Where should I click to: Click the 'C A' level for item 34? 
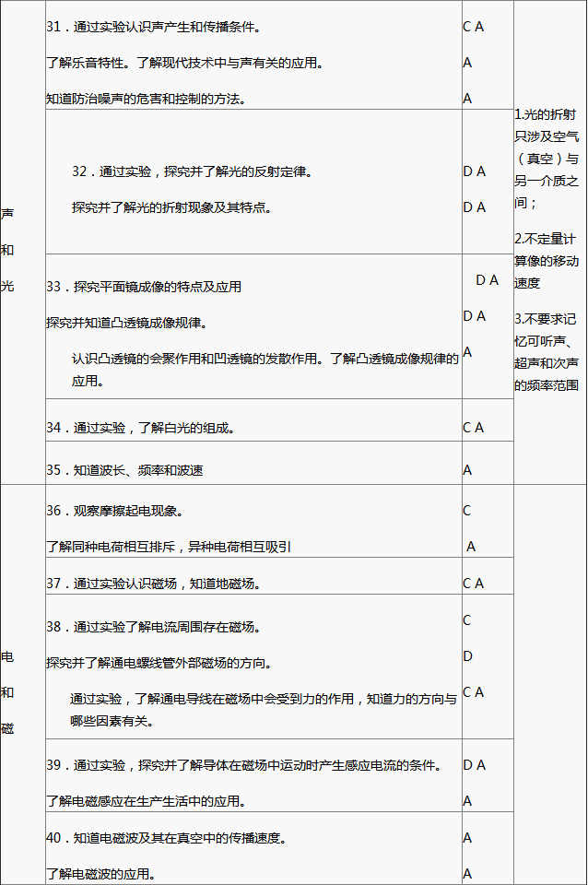tap(474, 428)
